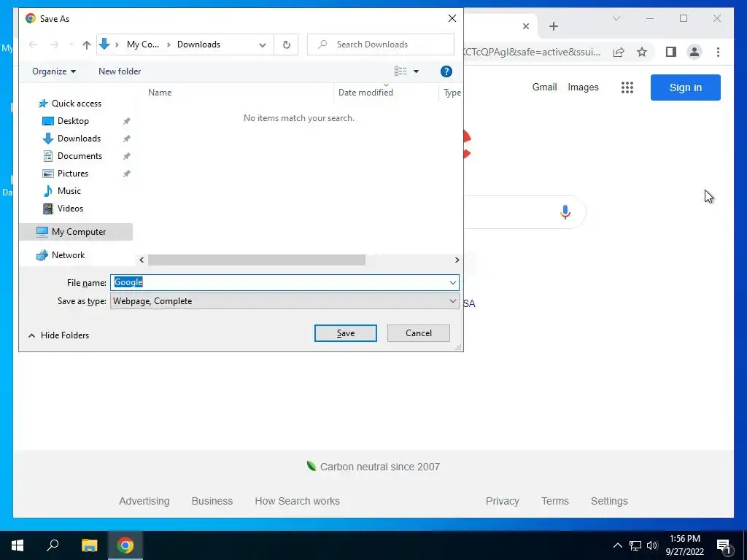Click scroll right arrow in file list
The width and height of the screenshot is (747, 560).
pyautogui.click(x=457, y=260)
